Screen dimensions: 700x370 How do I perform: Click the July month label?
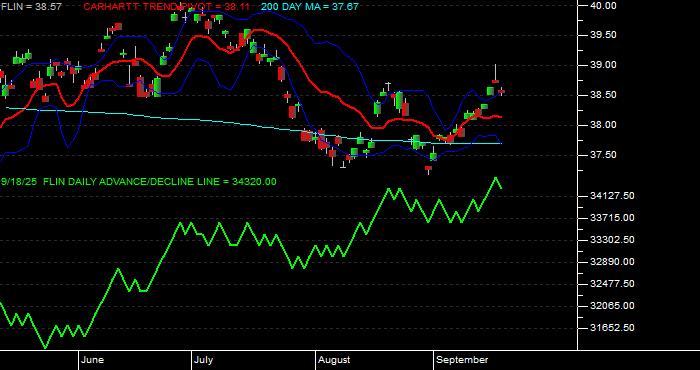204,360
